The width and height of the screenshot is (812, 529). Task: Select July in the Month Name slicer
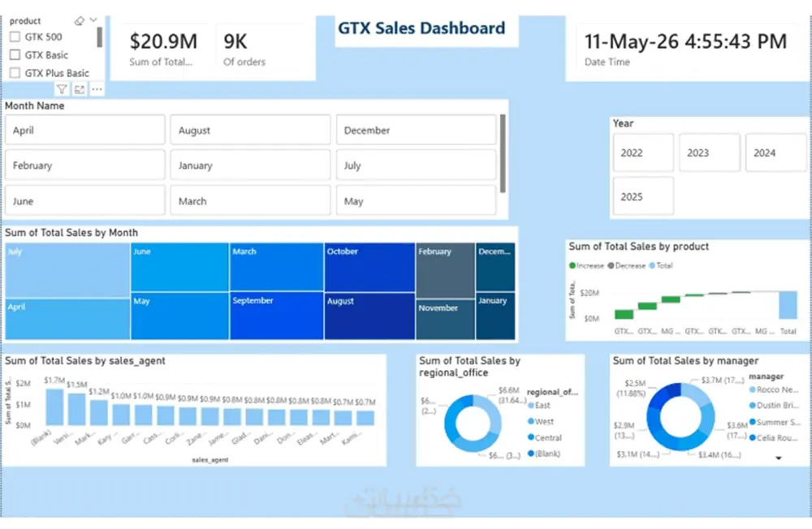pyautogui.click(x=417, y=166)
